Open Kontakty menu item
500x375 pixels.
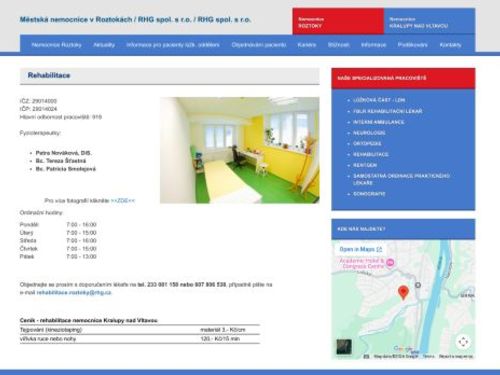pyautogui.click(x=450, y=45)
